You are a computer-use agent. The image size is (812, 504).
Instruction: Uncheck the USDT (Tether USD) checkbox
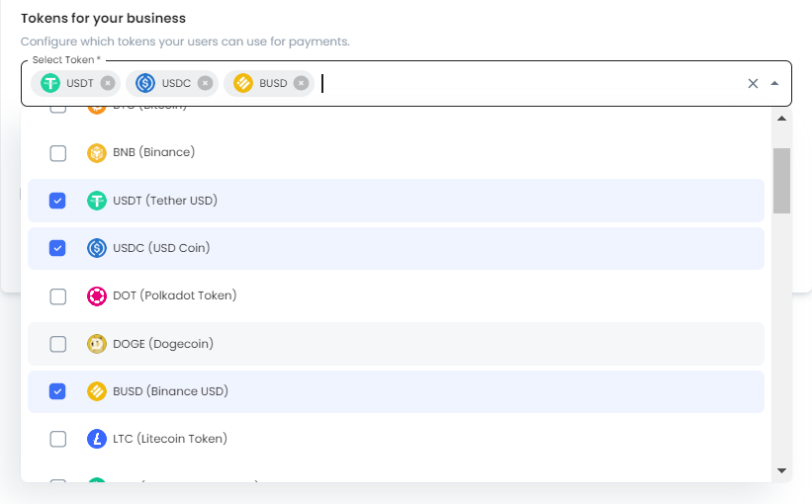(57, 201)
